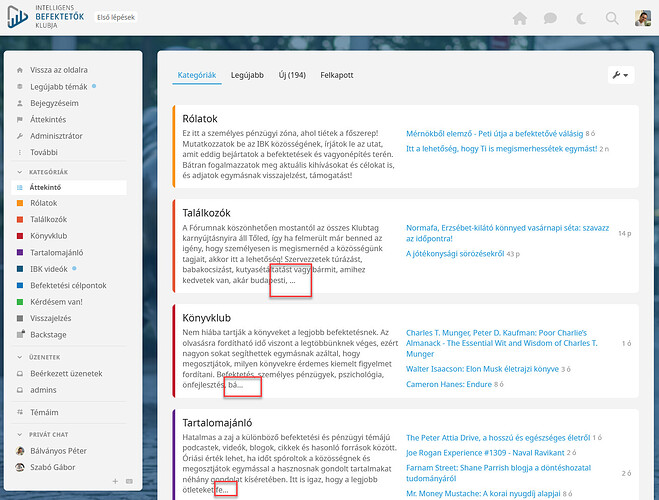Image resolution: width=659 pixels, height=500 pixels.
Task: Click the Intelligens Befektetők Klubja logo
Action: click(45, 17)
